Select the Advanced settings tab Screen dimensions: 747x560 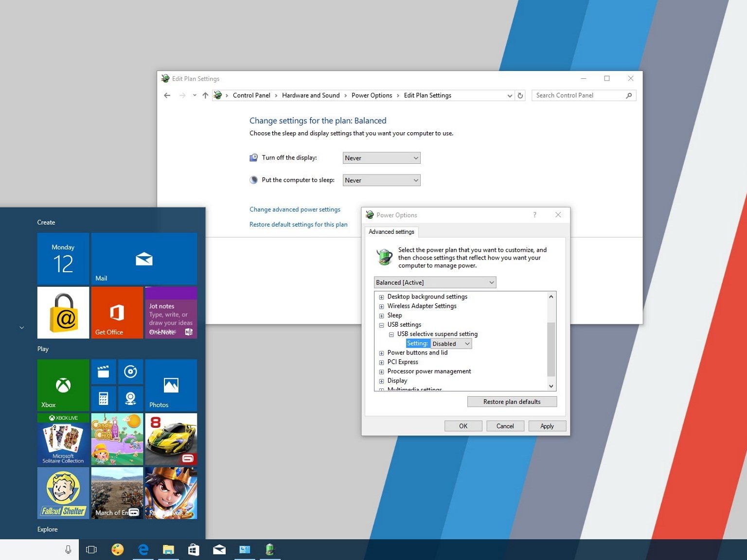point(391,232)
